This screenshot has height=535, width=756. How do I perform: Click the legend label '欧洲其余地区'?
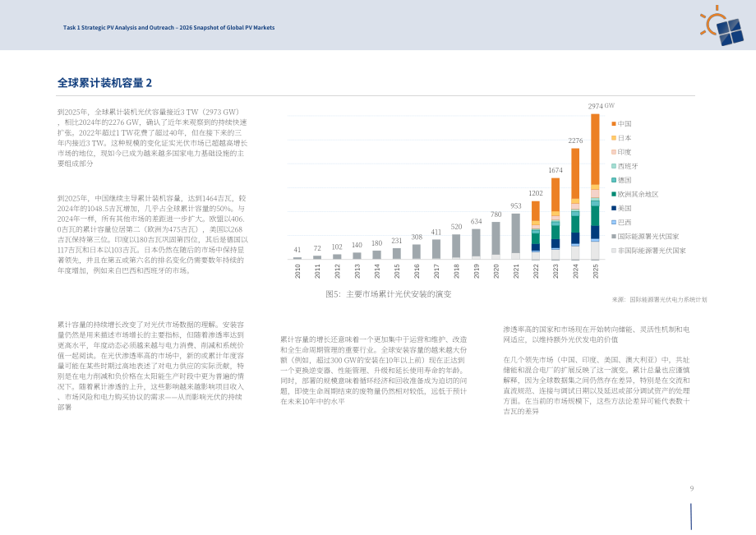pos(638,194)
